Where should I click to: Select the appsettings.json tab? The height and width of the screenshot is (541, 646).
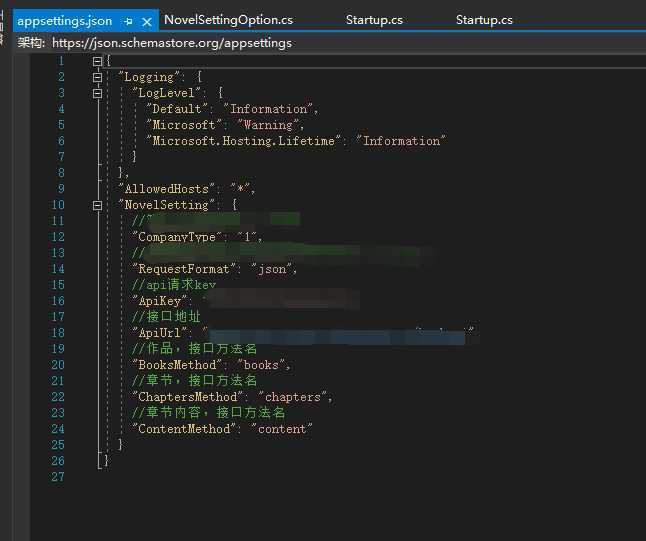click(65, 21)
